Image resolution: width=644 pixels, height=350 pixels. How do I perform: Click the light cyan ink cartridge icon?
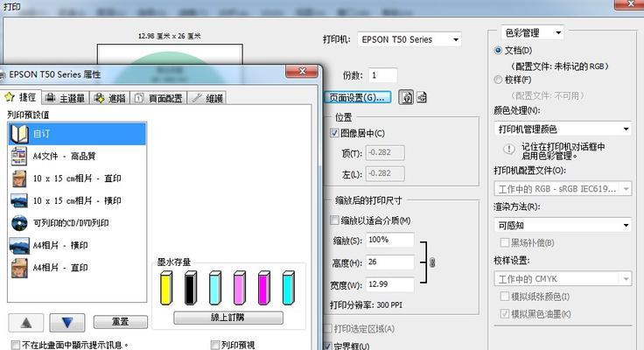[x=214, y=288]
